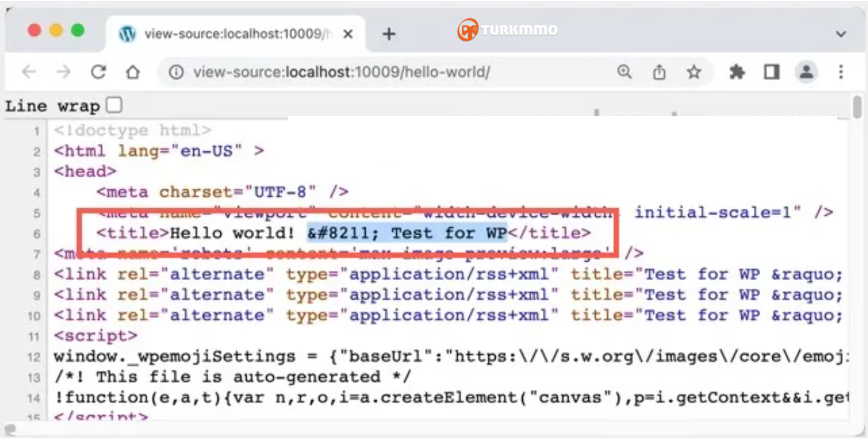Click the 'window._wpemojiSettings' line

point(451,356)
